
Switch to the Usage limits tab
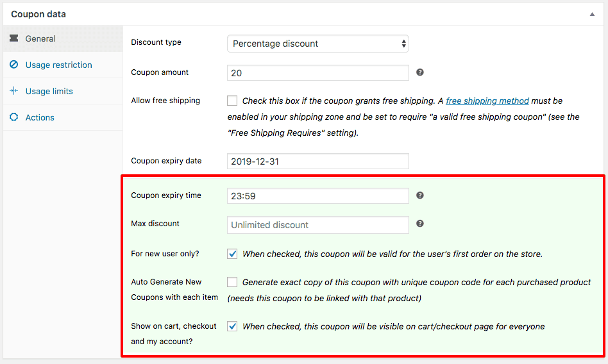point(63,91)
